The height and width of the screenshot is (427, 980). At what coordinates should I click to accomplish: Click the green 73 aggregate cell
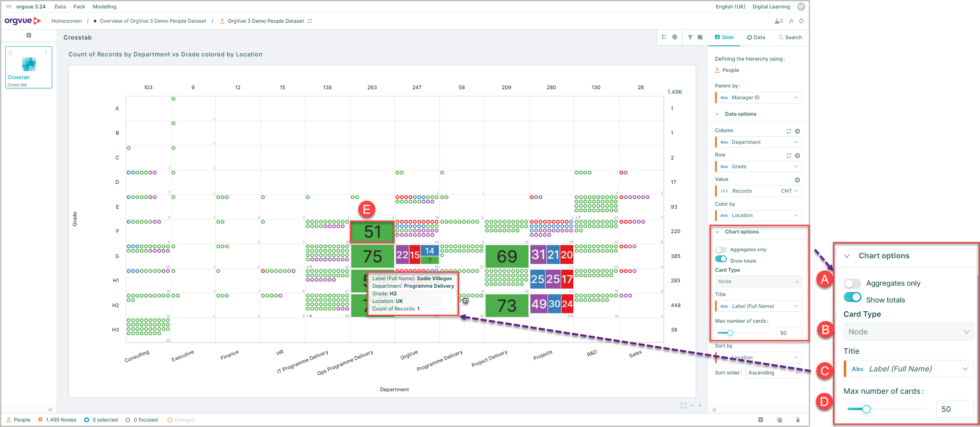(507, 305)
